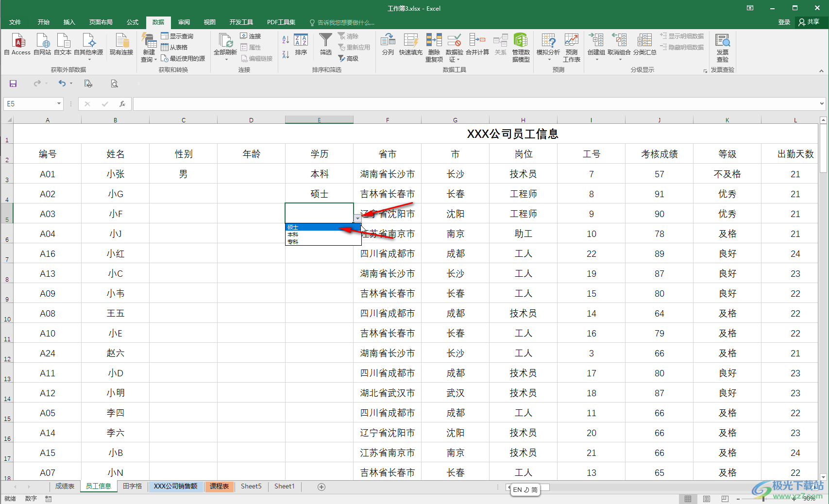The image size is (829, 504).
Task: Switch to normal view icon
Action: [x=688, y=499]
